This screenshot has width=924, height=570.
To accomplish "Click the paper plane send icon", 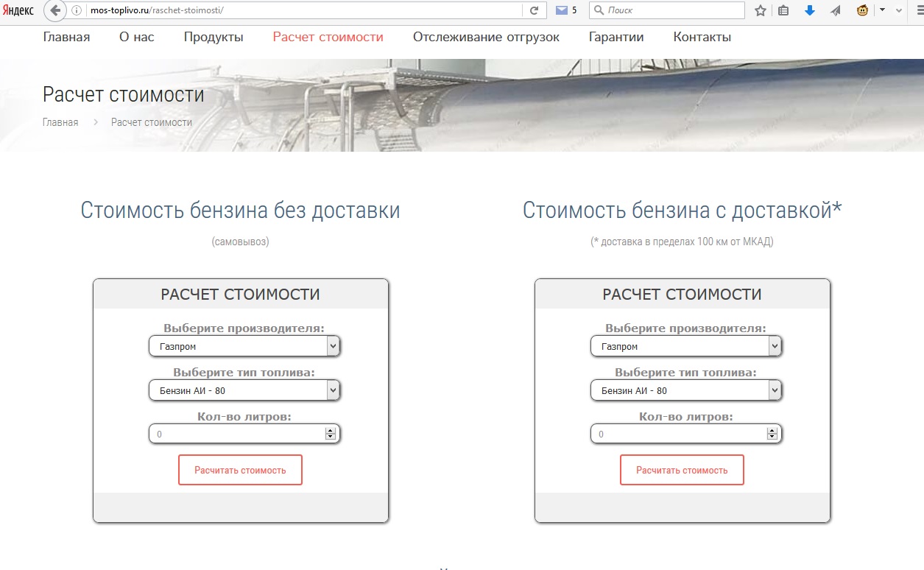I will 835,10.
